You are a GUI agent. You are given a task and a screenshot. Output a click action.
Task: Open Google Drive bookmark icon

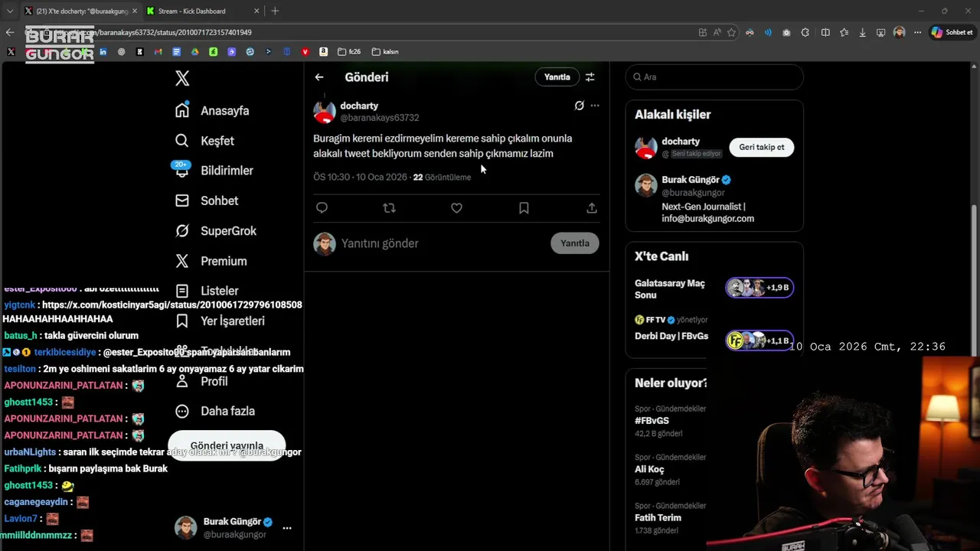pos(194,52)
